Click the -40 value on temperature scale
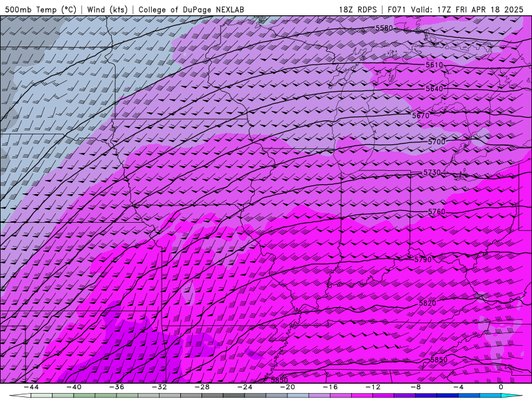The height and width of the screenshot is (399, 532). pyautogui.click(x=74, y=387)
